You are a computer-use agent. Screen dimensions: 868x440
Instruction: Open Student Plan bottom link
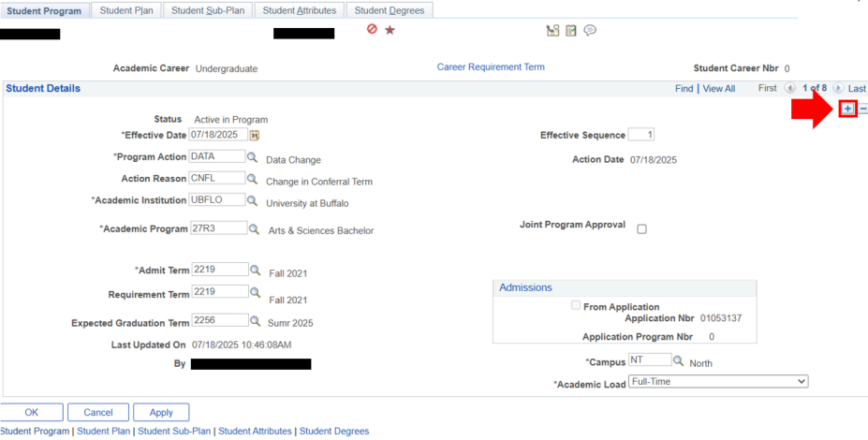104,432
